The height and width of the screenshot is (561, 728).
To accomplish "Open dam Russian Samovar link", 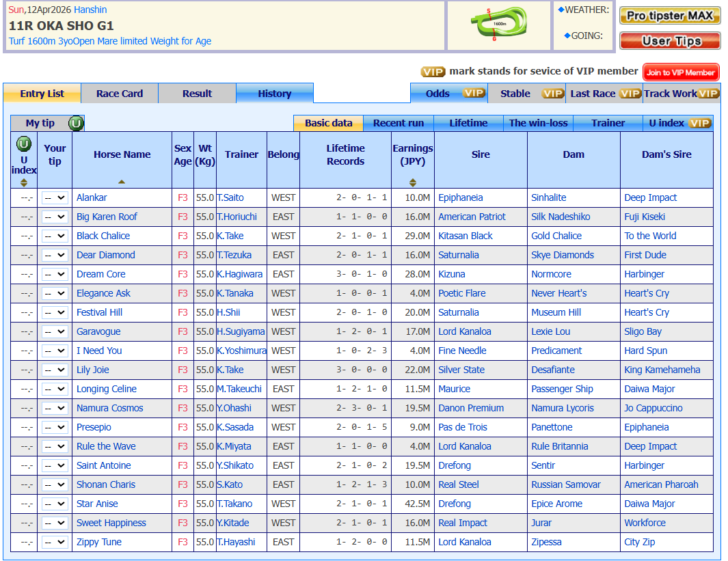I will pyautogui.click(x=566, y=485).
